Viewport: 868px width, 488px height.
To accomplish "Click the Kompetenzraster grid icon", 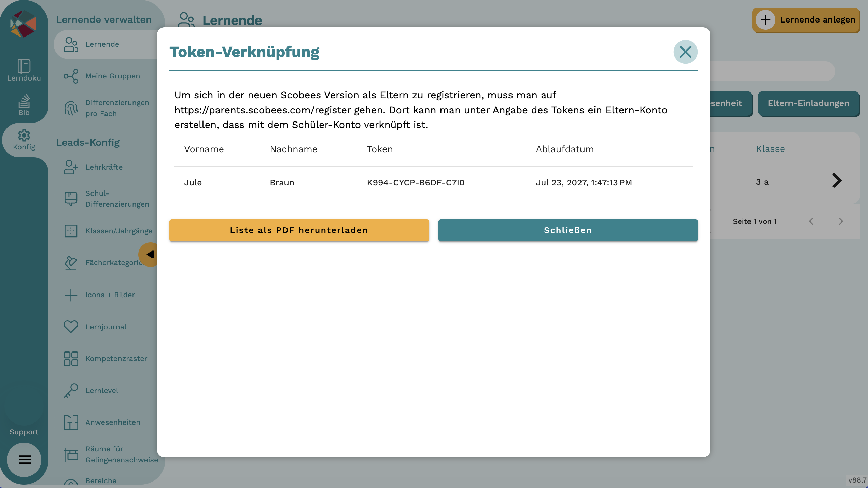I will pyautogui.click(x=71, y=359).
